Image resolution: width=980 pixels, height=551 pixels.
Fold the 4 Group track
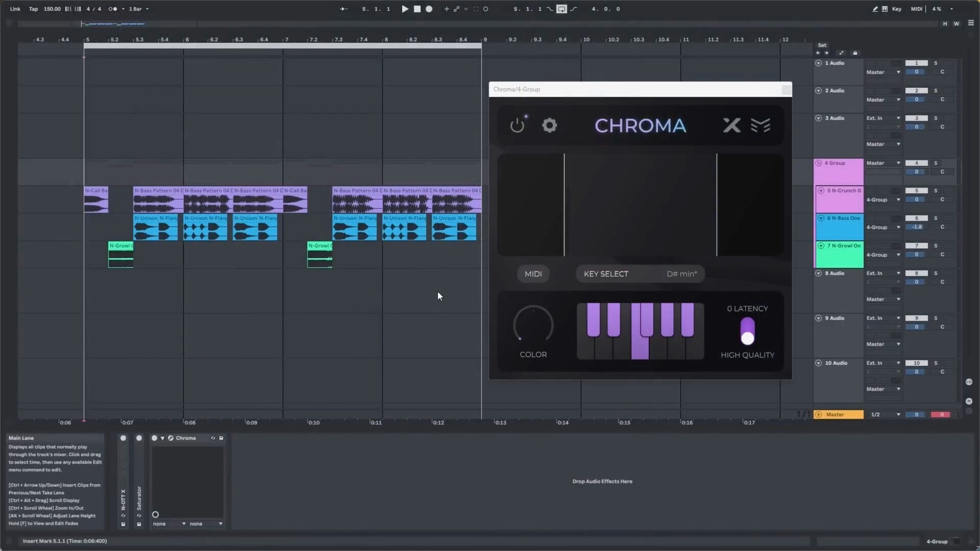(x=818, y=163)
